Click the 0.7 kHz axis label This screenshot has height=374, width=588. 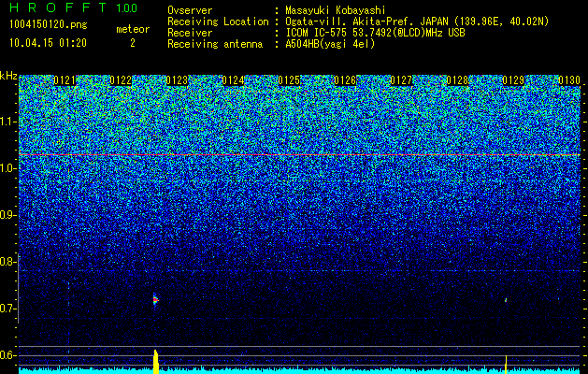point(7,309)
